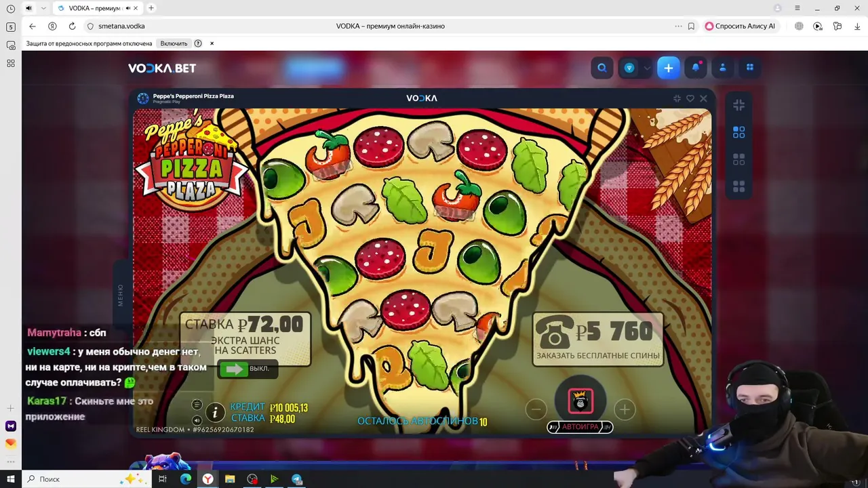Screen dimensions: 868x488
Task: Open Спросить Алису AI assistant
Action: (740, 26)
